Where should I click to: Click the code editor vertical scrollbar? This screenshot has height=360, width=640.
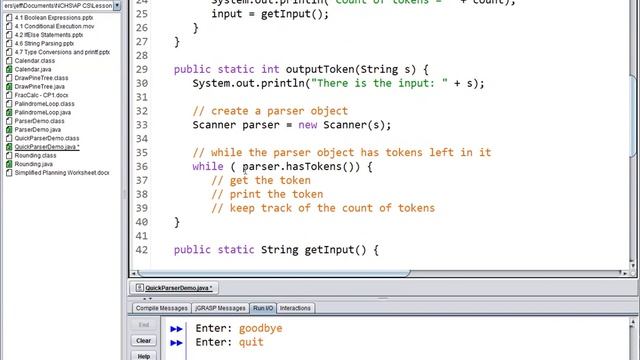[633, 116]
